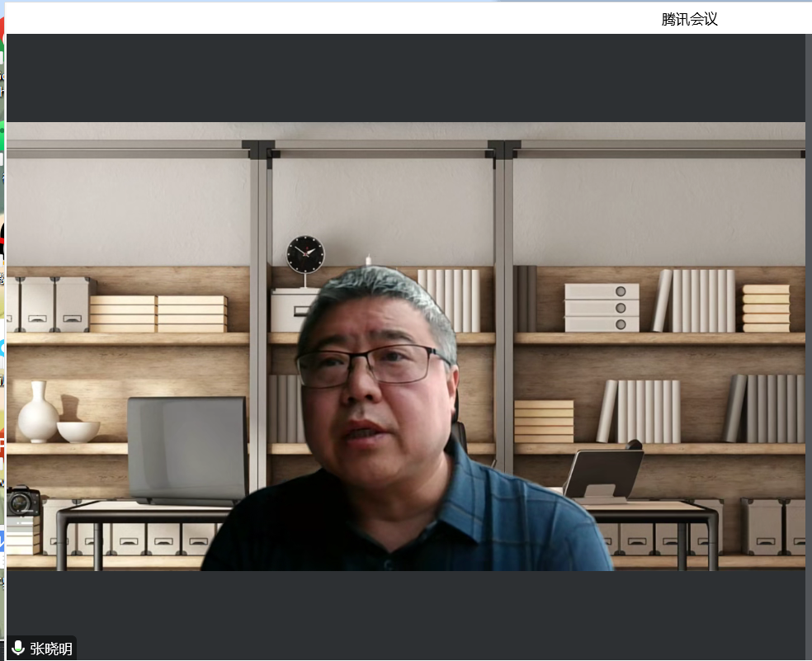
Task: Click the 腾讯会议 window title text
Action: (689, 20)
